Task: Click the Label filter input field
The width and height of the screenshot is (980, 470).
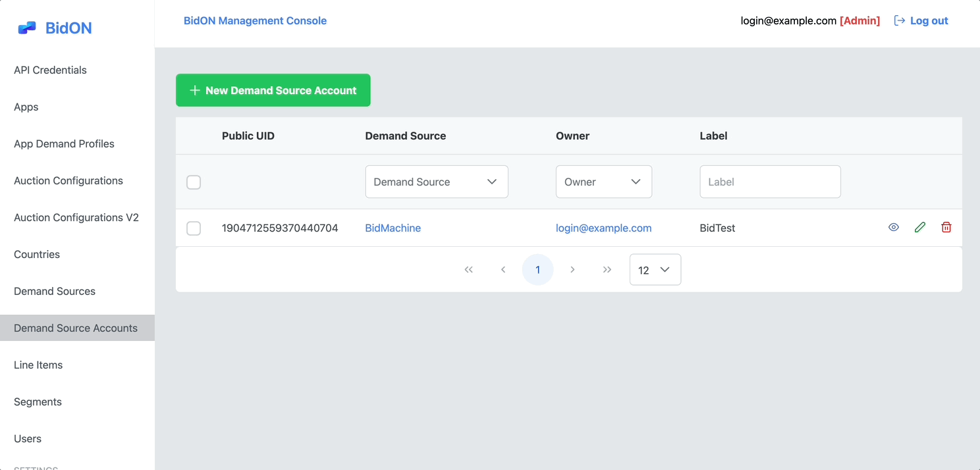Action: pyautogui.click(x=770, y=181)
